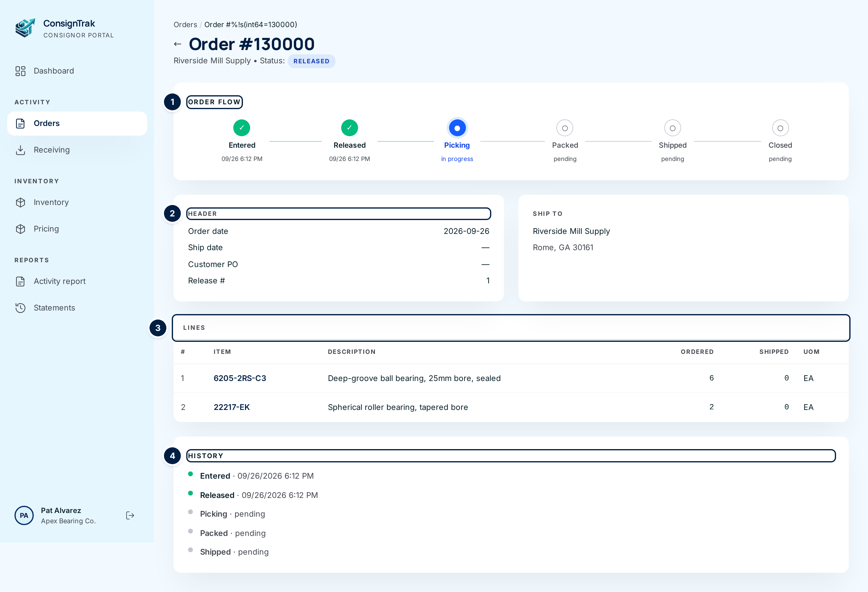Click the Orders document icon
This screenshot has height=592, width=868.
click(20, 124)
